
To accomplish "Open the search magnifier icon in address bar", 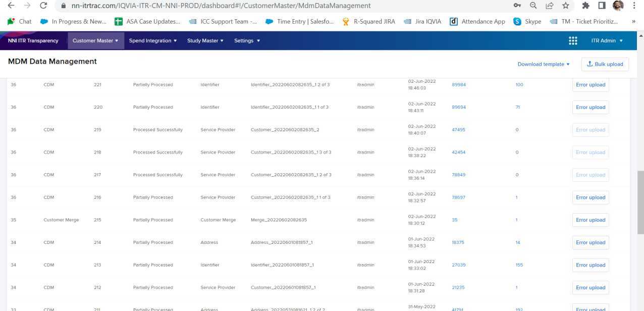I will (x=533, y=6).
